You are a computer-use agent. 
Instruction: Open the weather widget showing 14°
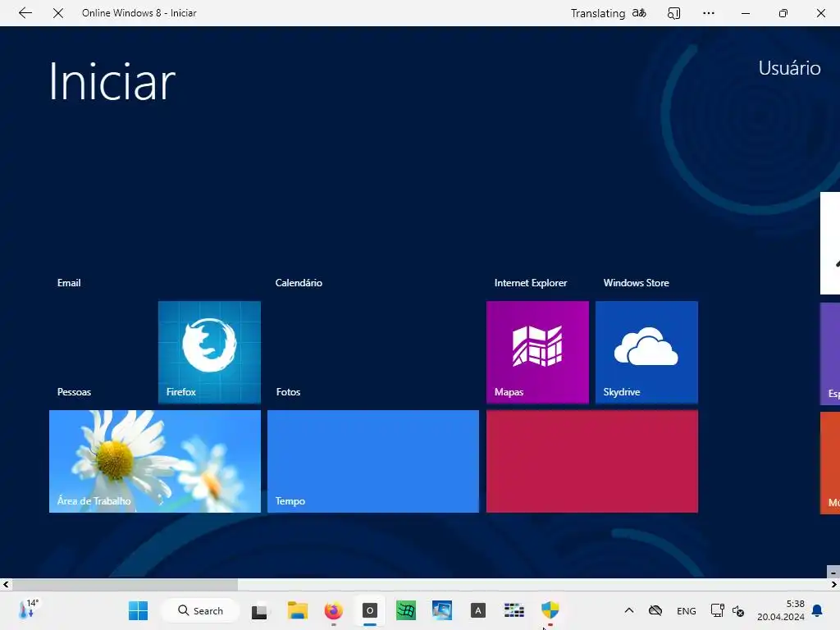(x=28, y=609)
